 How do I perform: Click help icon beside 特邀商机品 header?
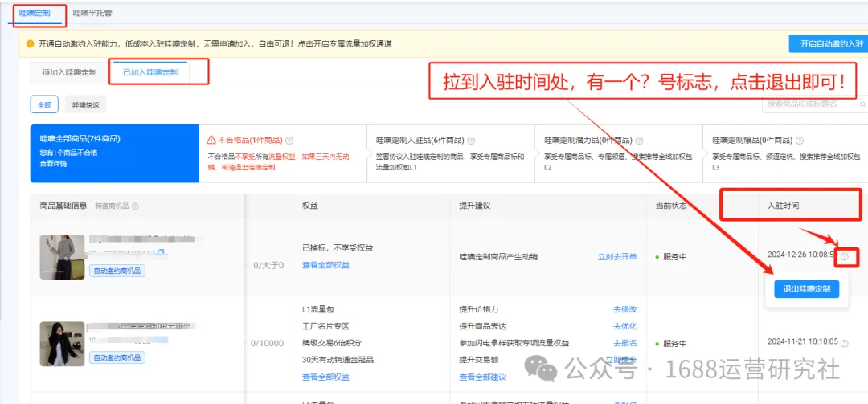(135, 206)
